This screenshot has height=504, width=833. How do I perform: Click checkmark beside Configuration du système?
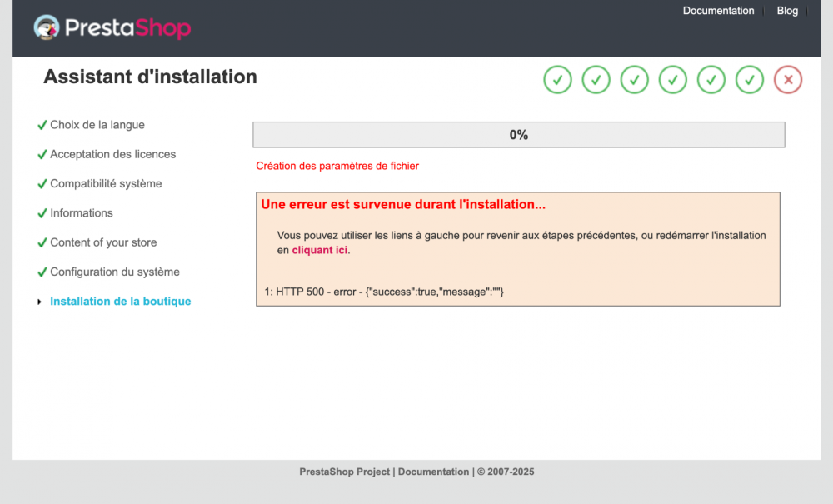click(x=42, y=272)
